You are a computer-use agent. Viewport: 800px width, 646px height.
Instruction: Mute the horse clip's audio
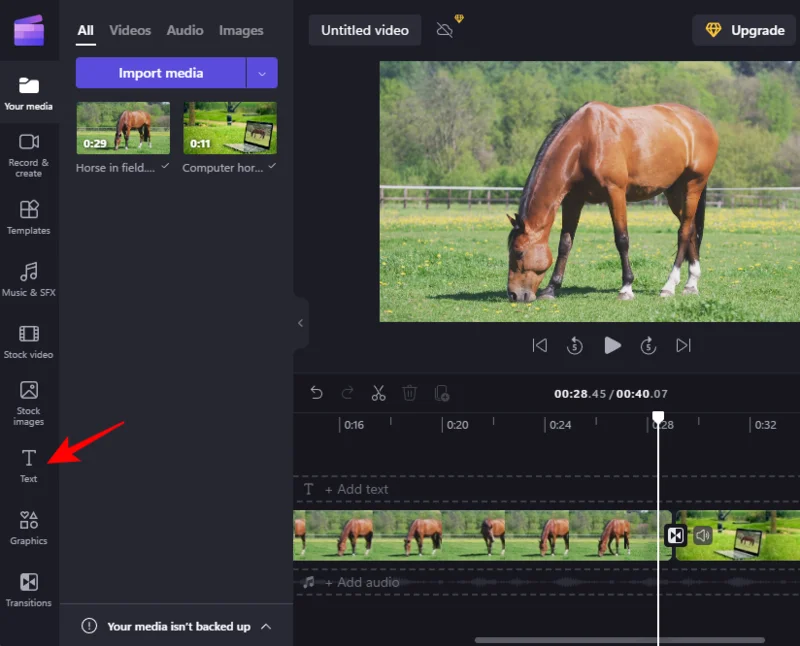coord(702,536)
